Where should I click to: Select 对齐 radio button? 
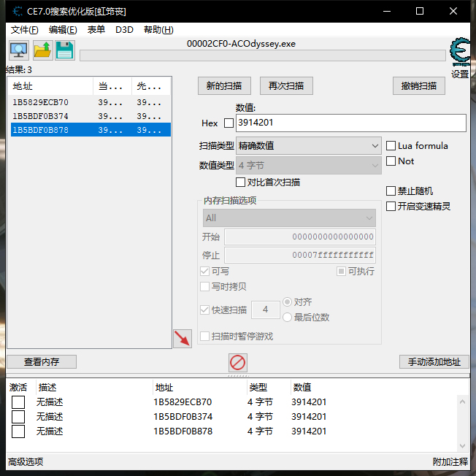click(x=287, y=302)
